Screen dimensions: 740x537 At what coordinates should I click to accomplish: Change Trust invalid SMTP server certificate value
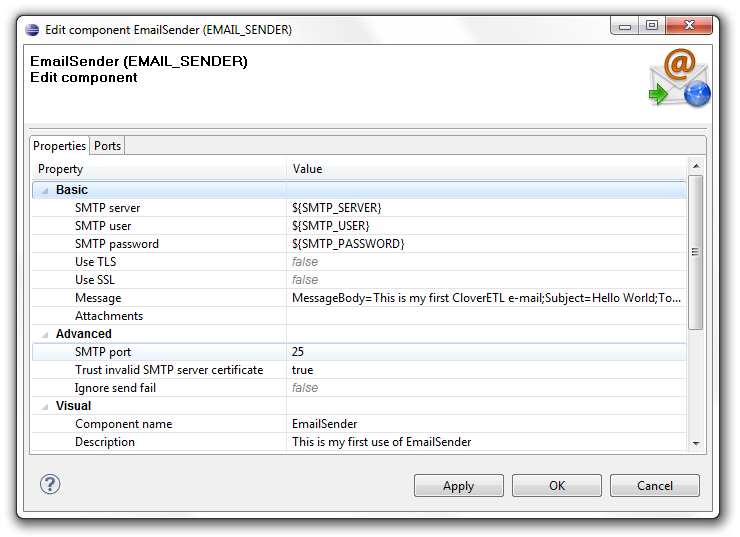point(486,370)
